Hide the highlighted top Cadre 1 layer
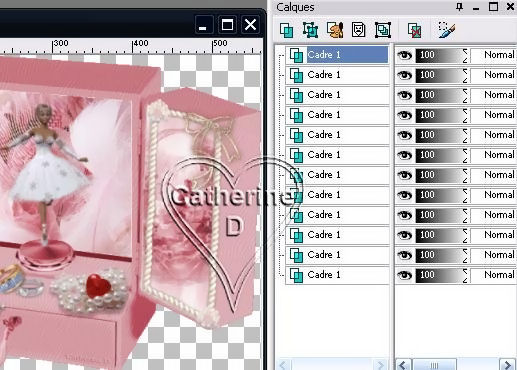Image resolution: width=517 pixels, height=370 pixels. coord(405,55)
